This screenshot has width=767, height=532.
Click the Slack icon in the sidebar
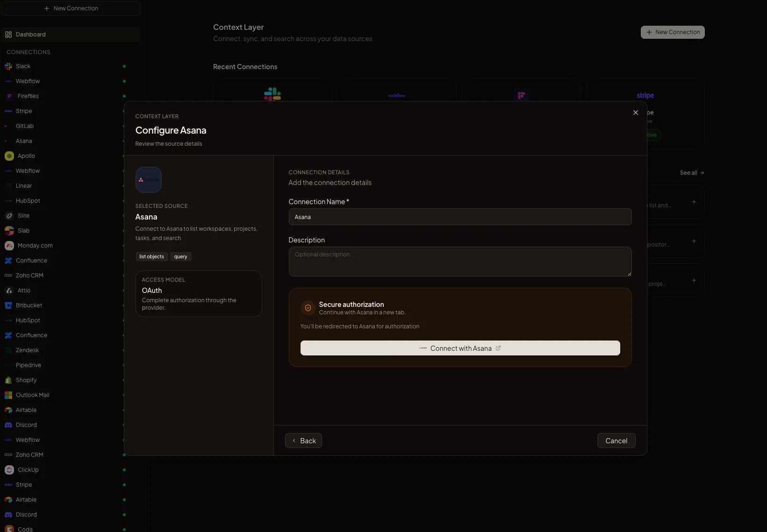tap(8, 66)
